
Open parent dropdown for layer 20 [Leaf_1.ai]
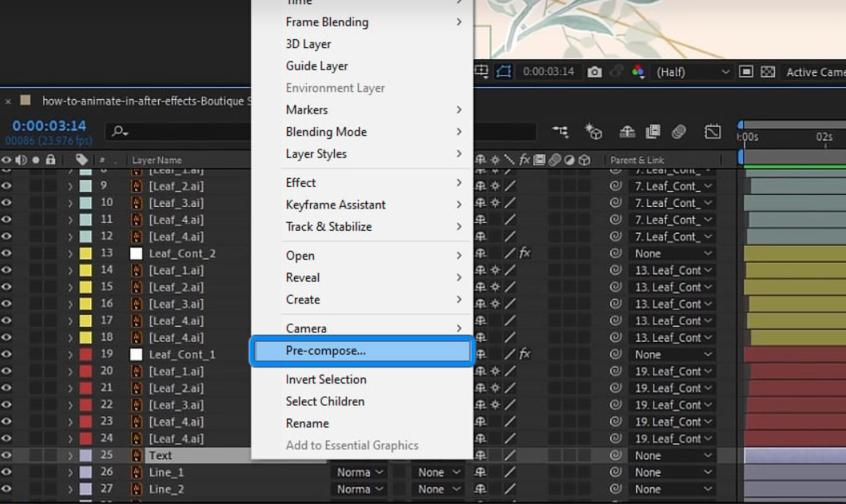click(x=673, y=371)
